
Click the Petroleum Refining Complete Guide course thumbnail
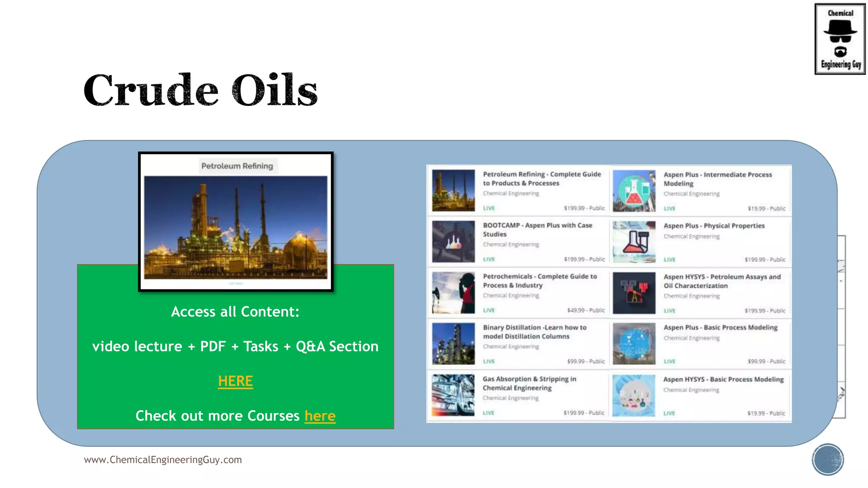(453, 191)
